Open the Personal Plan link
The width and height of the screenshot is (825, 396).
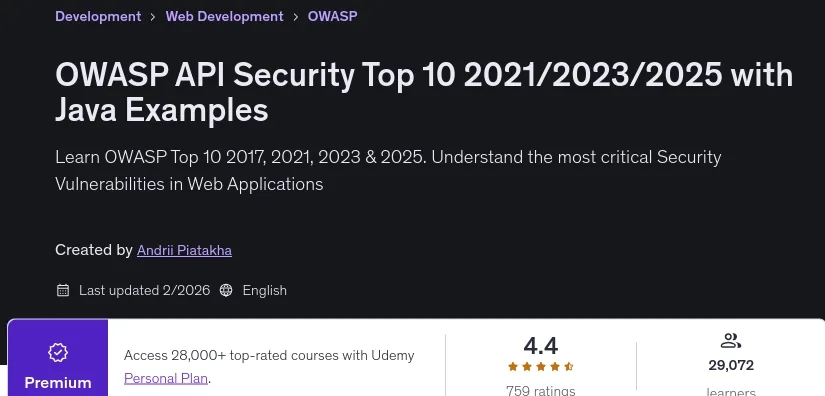pos(166,378)
